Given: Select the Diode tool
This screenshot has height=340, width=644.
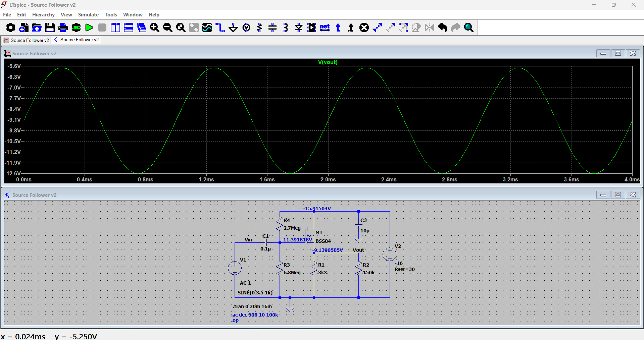Looking at the screenshot, I should [x=299, y=27].
